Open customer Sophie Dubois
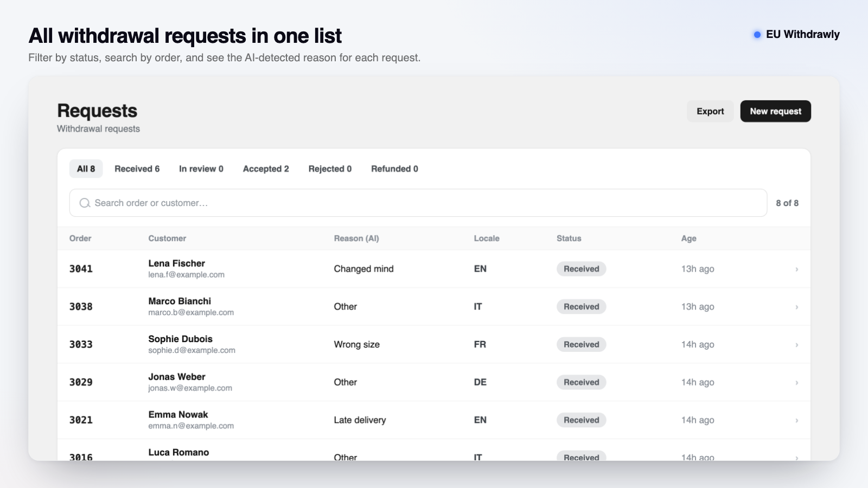The image size is (868, 488). tap(180, 339)
